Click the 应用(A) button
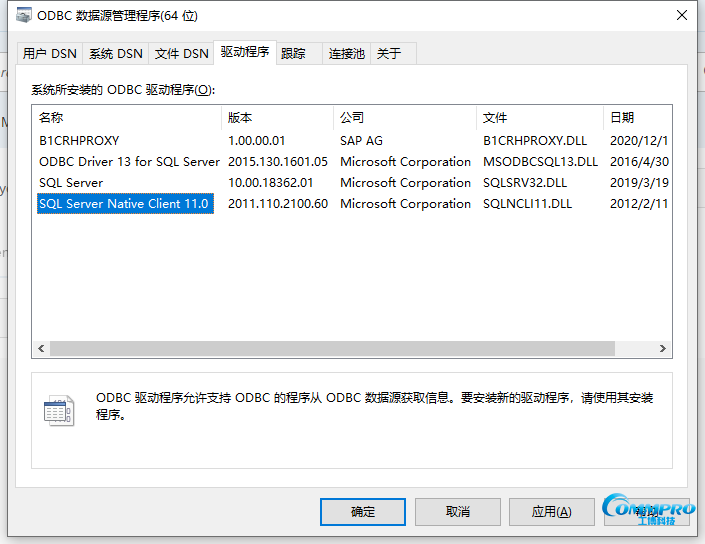Image resolution: width=705 pixels, height=544 pixels. 551,511
